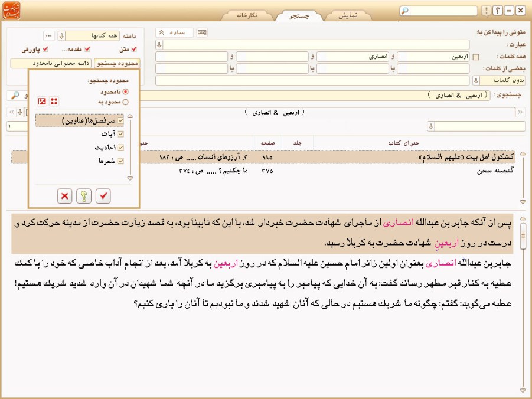Click page number ۱۸۵ in results
This screenshot has width=532, height=399.
267,157
